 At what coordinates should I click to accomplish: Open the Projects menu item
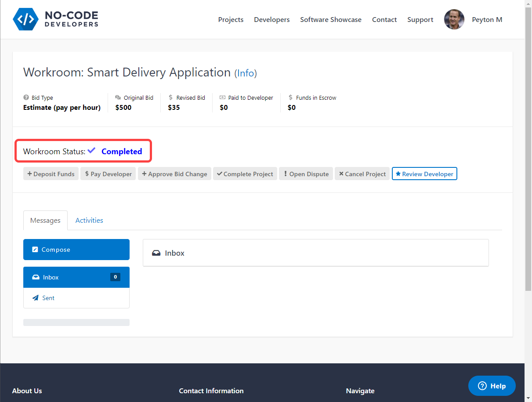pyautogui.click(x=231, y=20)
